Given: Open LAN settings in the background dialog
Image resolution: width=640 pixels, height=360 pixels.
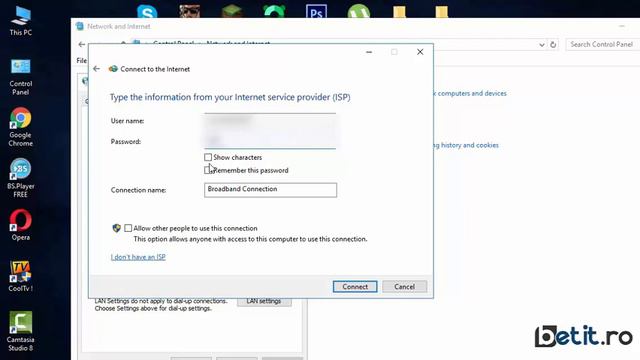Looking at the screenshot, I should coord(264,301).
